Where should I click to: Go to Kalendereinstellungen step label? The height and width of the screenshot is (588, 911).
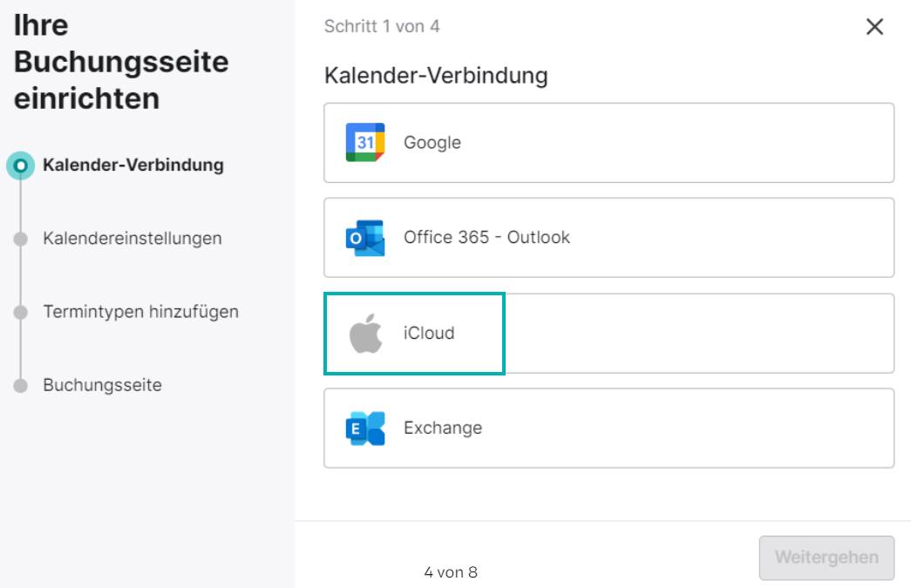click(x=133, y=239)
